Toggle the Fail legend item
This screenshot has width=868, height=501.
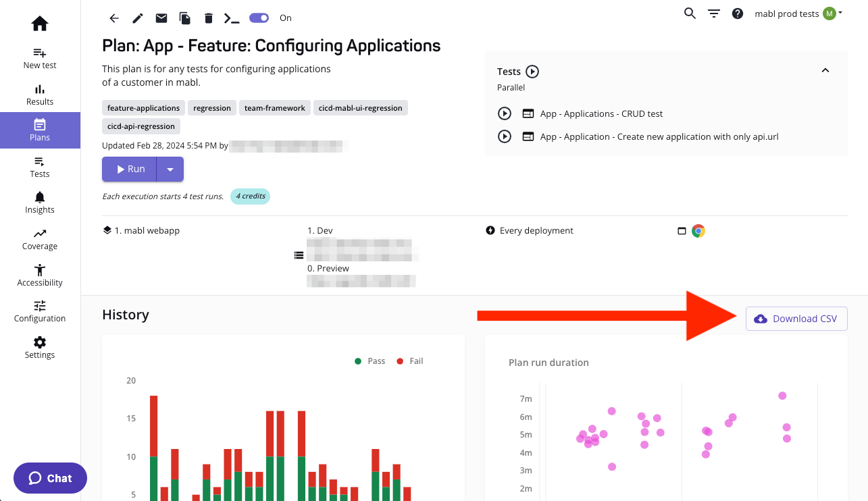410,361
